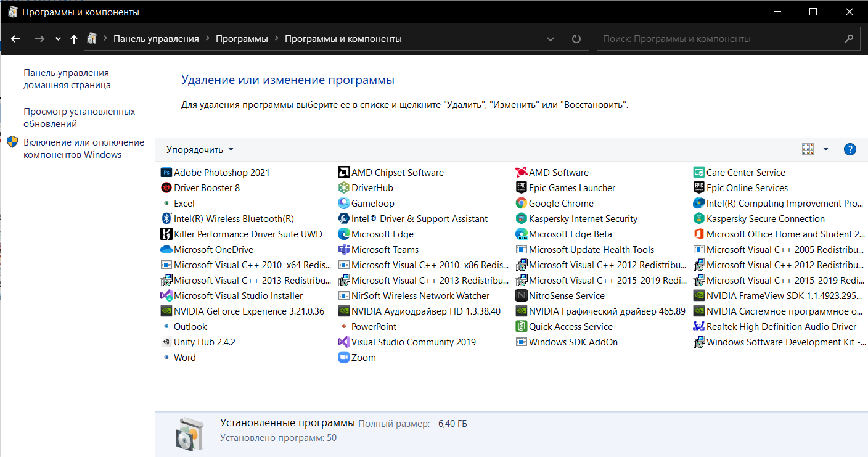This screenshot has height=457, width=868.
Task: Select Microsoft Visual C++ 2005 Redistributable
Action: [778, 250]
